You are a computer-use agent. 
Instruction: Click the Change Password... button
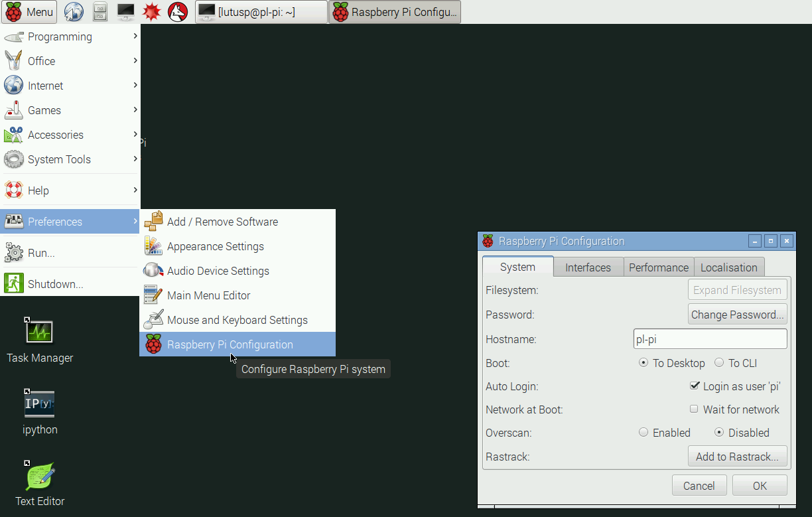click(x=738, y=315)
